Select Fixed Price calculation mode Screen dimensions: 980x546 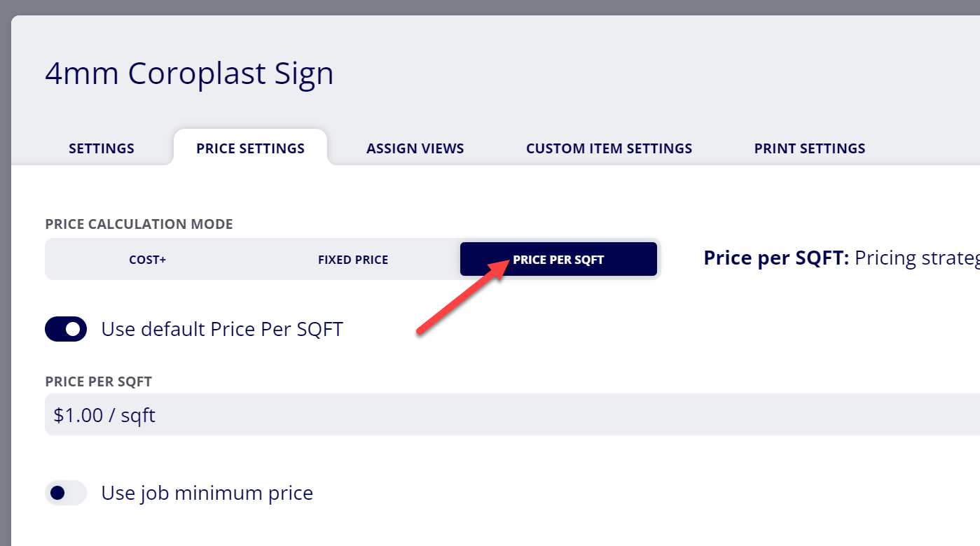[x=353, y=260]
